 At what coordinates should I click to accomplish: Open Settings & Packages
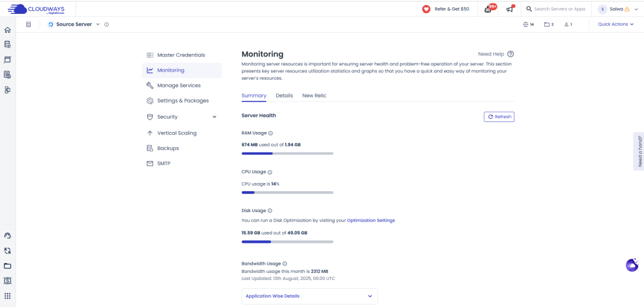coord(182,101)
